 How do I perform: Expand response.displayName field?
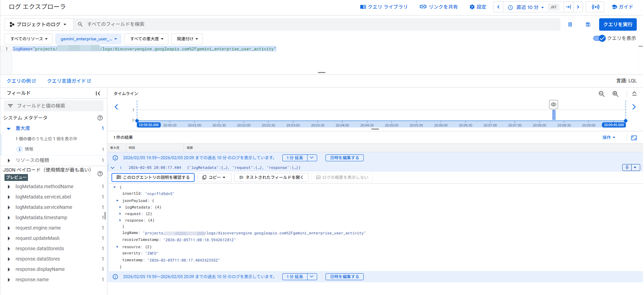[9, 269]
